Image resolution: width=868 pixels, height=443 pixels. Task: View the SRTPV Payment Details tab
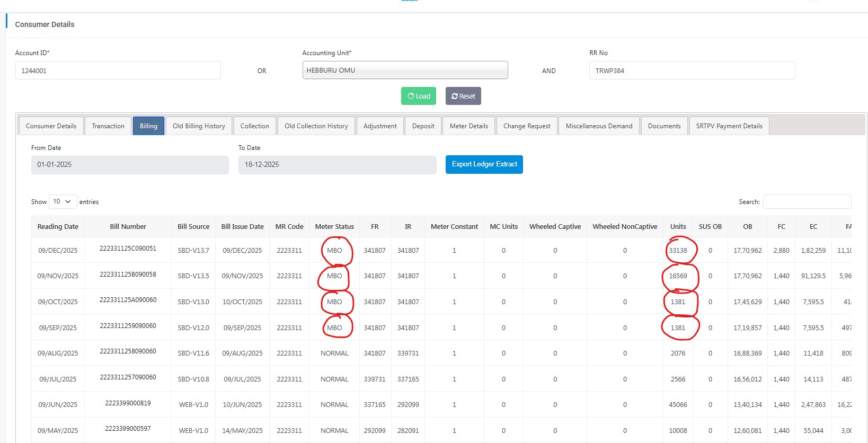point(729,126)
